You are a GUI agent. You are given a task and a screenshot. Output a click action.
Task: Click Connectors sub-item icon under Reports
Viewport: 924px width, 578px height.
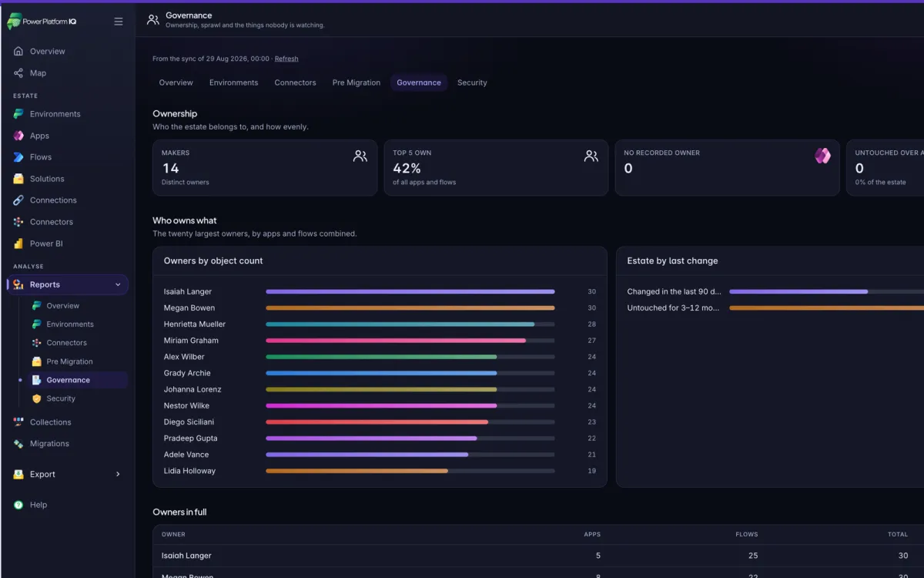click(x=36, y=343)
